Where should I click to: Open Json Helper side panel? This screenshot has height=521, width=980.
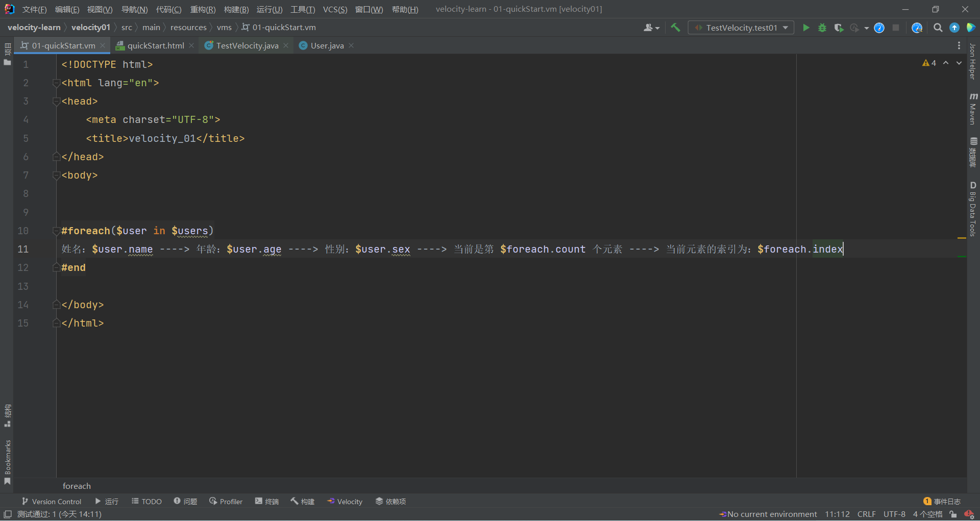coord(973,61)
